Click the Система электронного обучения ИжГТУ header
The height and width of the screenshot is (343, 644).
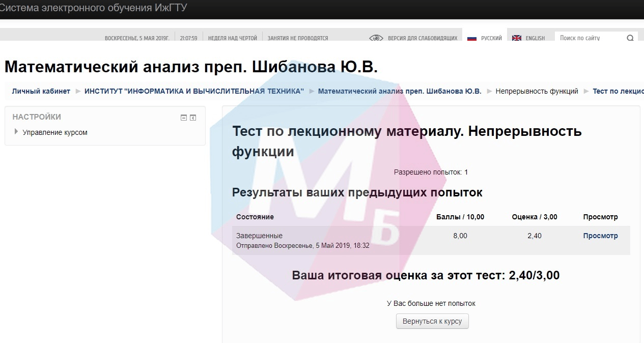[93, 8]
